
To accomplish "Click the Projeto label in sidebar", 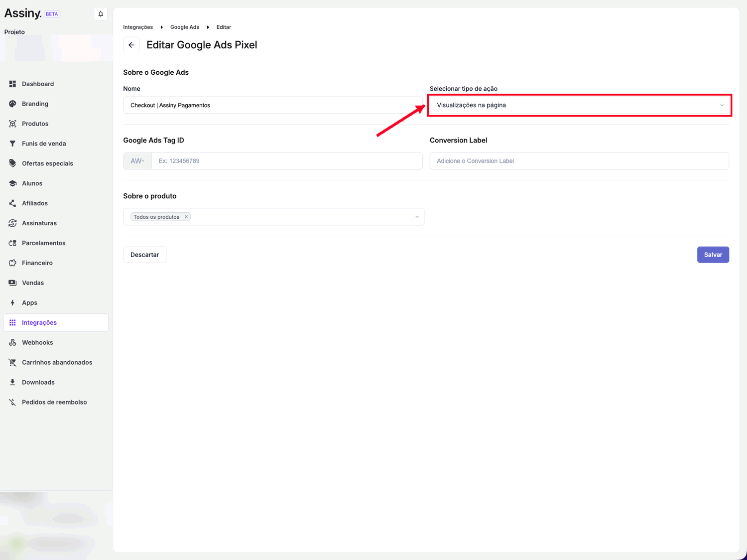I will (14, 32).
